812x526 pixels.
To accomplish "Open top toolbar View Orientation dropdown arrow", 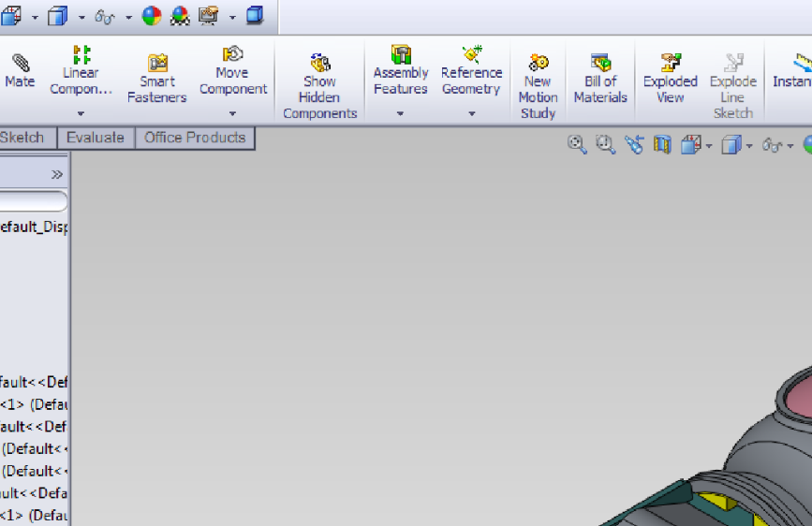I will click(35, 18).
